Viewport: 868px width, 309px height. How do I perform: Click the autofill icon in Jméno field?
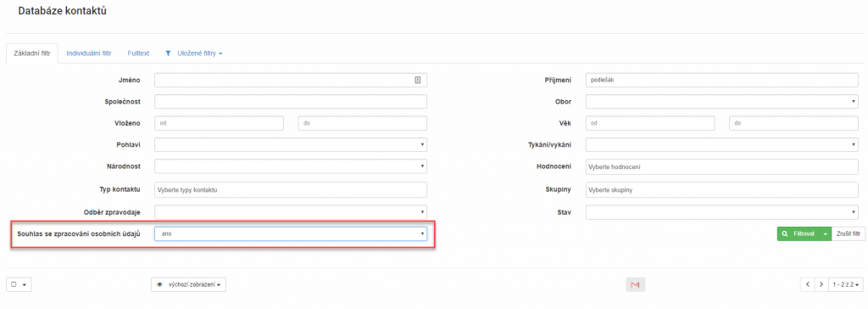pos(417,80)
